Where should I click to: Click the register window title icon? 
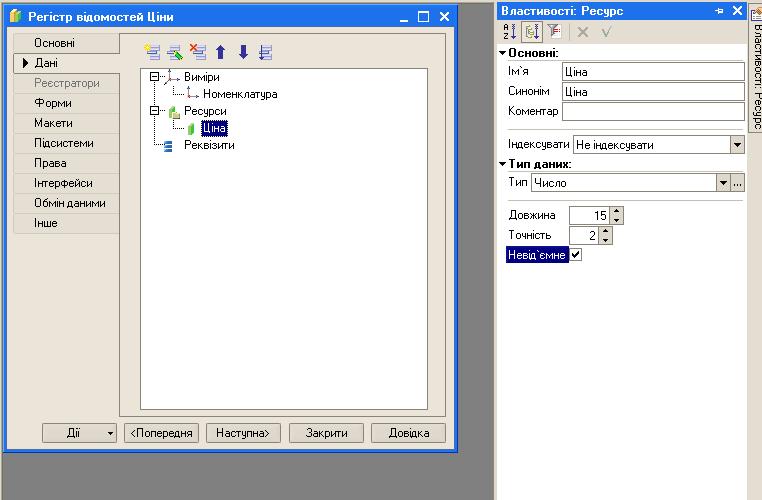16,16
